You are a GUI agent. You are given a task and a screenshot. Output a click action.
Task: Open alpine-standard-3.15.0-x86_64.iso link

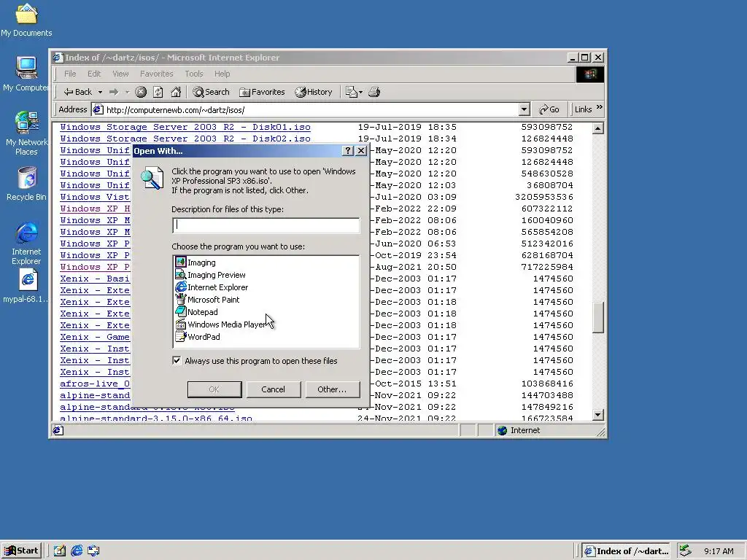[156, 419]
